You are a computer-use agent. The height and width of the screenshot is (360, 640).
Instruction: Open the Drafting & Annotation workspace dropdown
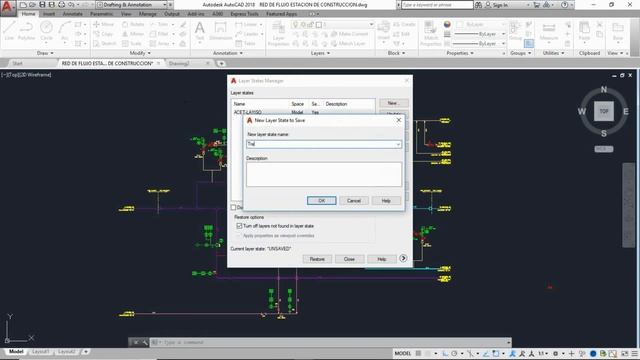coord(132,5)
